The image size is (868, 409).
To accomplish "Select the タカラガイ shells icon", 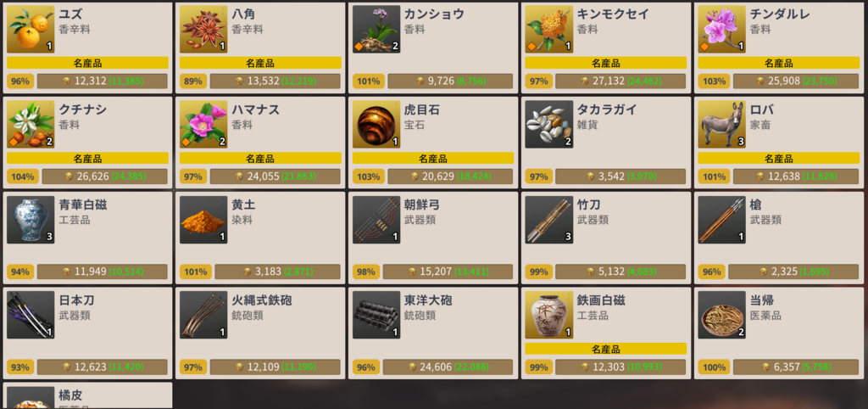I will click(x=548, y=124).
